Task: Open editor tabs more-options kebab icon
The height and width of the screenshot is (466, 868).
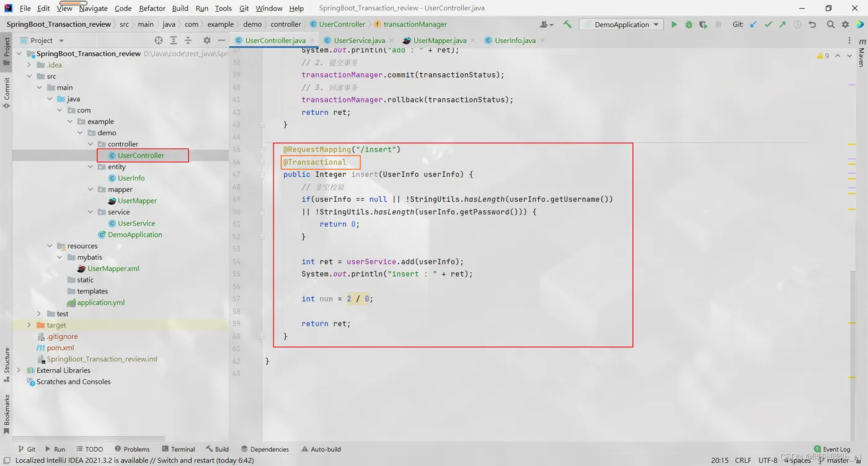Action: click(849, 40)
